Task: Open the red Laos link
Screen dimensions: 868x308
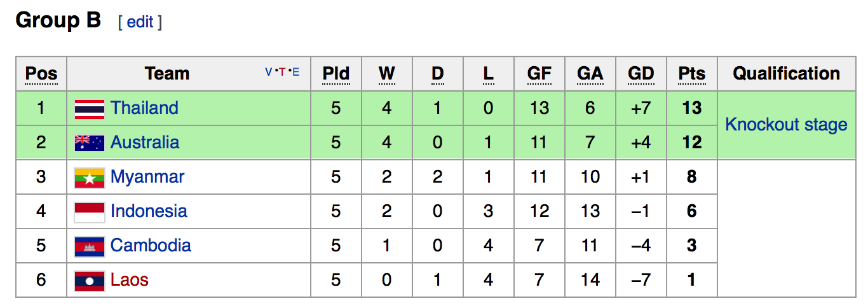Action: coord(130,280)
